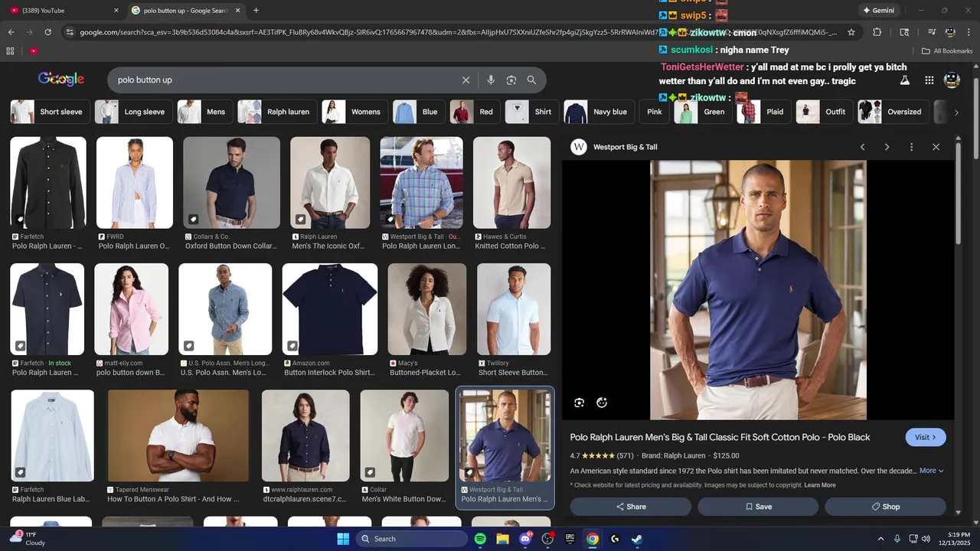Open the YouTube bookmark icon
Viewport: 980px width, 551px height.
click(x=34, y=51)
